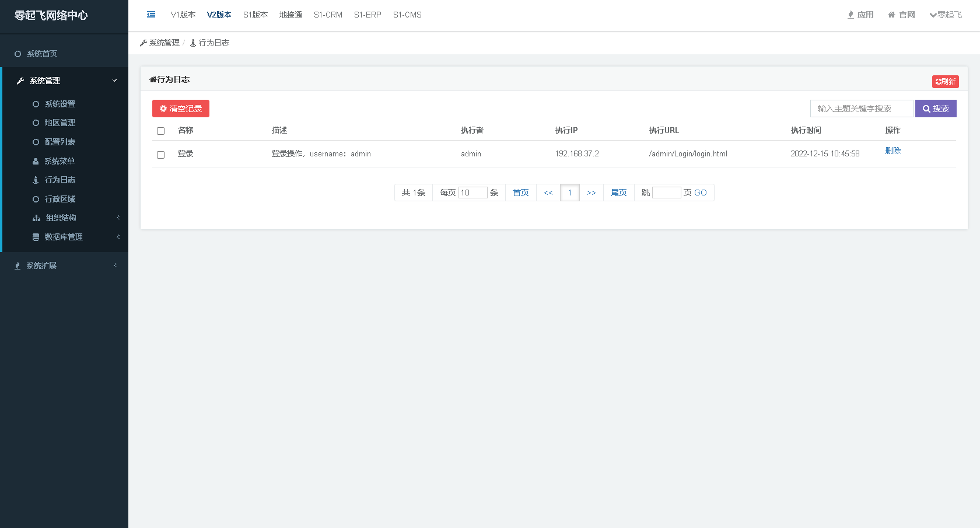980x528 pixels.
Task: Expand the 数据库管理 arrow
Action: point(118,237)
